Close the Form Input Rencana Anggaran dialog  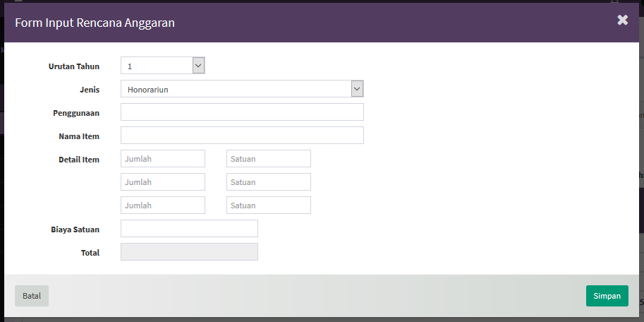tap(622, 20)
